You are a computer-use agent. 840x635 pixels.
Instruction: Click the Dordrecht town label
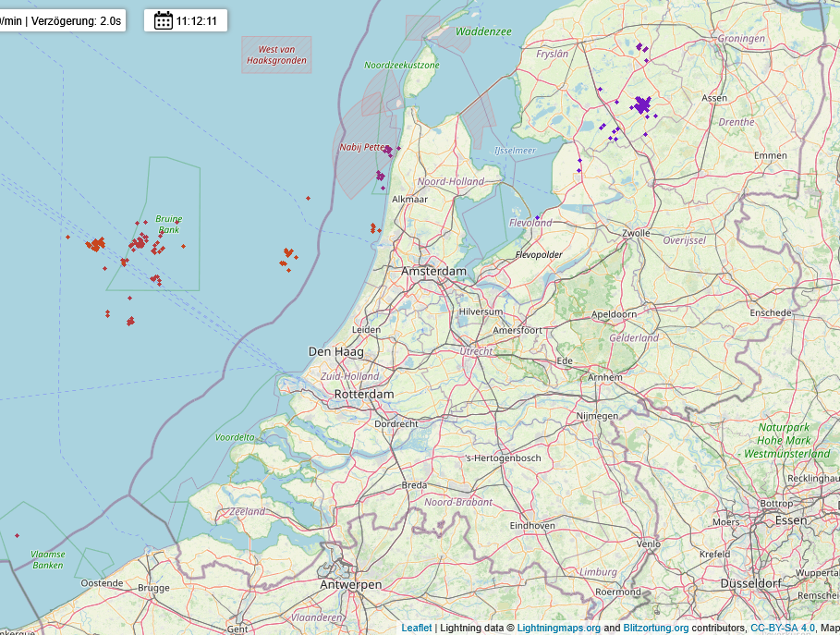tap(396, 424)
